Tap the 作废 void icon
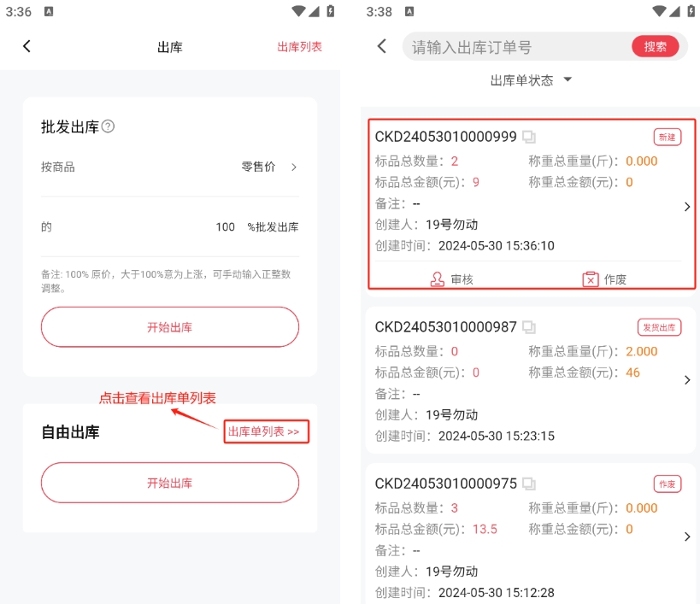700x604 pixels. [591, 279]
